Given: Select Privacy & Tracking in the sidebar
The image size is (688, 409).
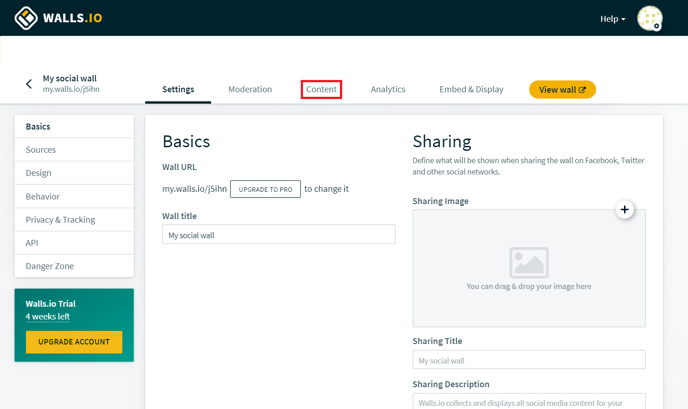Looking at the screenshot, I should click(74, 219).
